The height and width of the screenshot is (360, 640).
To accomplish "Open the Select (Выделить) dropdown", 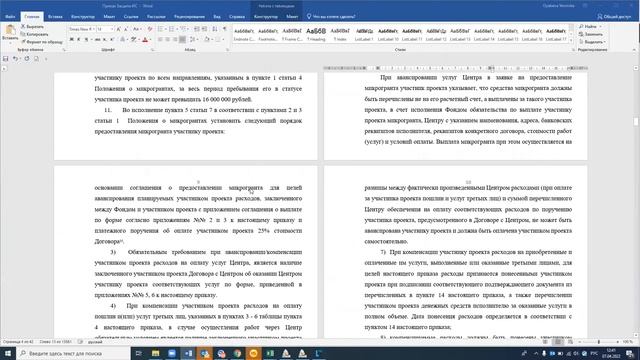I will (592, 42).
